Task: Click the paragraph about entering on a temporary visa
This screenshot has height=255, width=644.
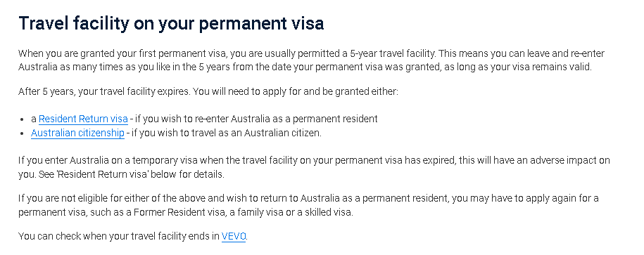Action: (314, 167)
